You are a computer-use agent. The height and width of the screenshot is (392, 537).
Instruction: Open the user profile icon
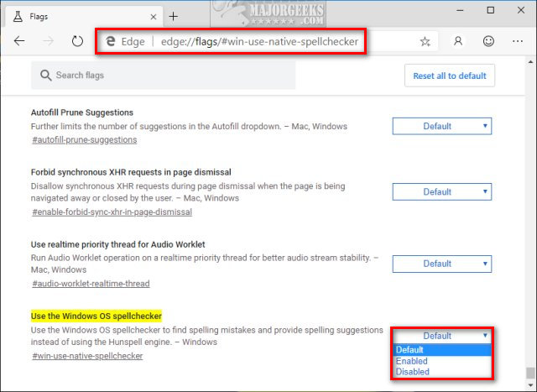[x=458, y=41]
